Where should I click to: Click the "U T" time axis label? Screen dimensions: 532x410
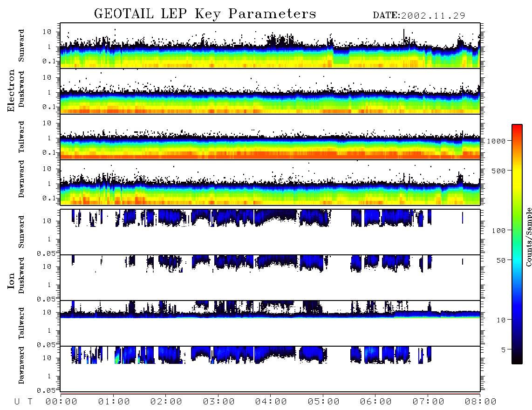tap(23, 402)
